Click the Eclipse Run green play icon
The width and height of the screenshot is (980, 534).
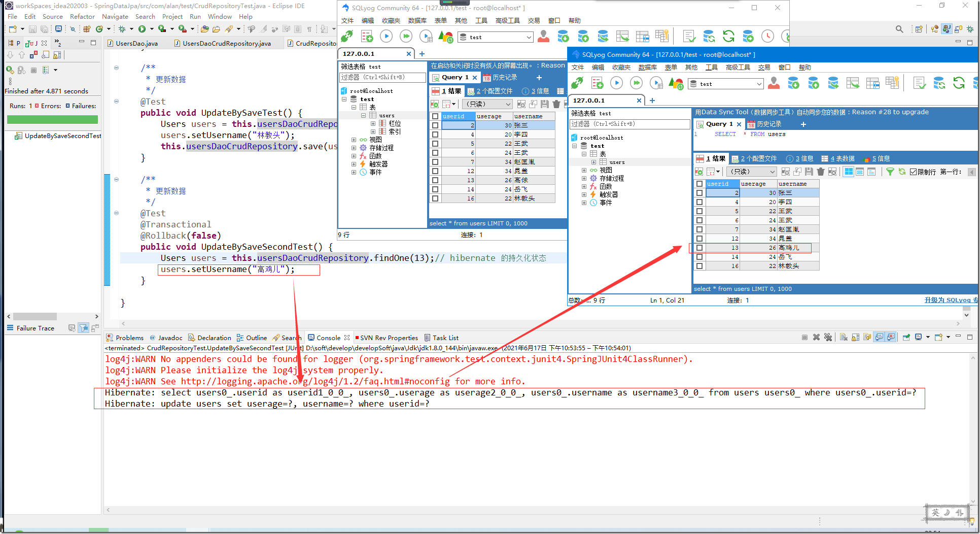(142, 29)
